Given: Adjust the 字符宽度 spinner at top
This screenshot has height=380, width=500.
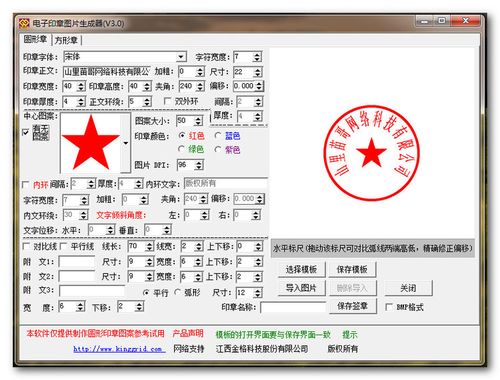Looking at the screenshot, I should tap(257, 57).
